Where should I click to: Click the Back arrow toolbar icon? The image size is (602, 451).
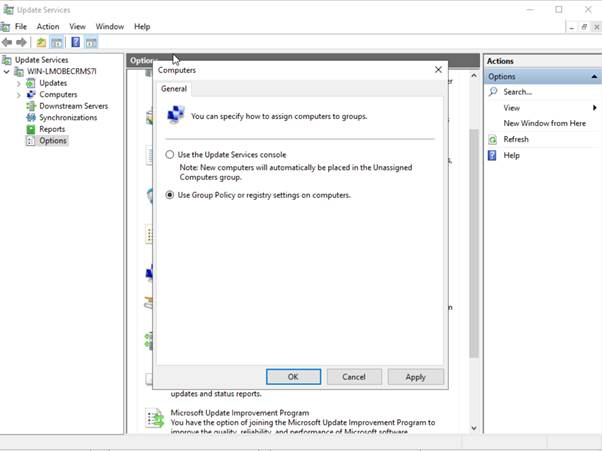[7, 42]
